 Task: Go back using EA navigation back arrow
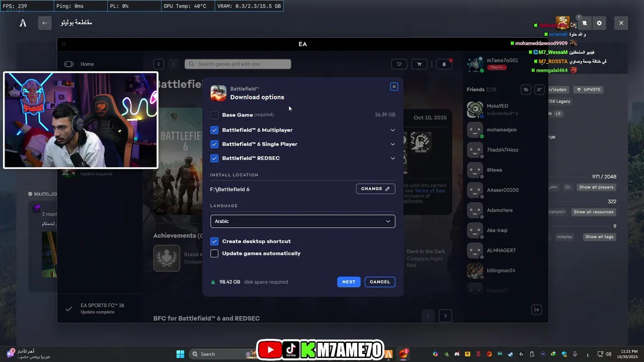click(x=158, y=64)
